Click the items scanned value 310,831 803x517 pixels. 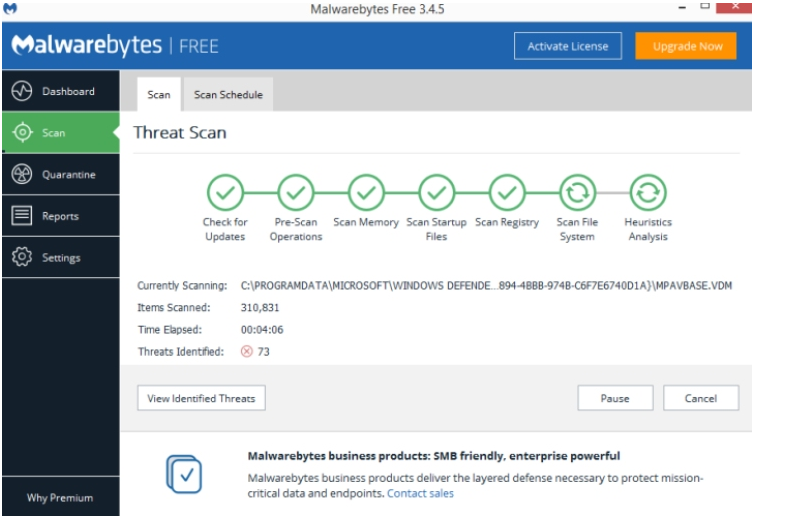(260, 308)
